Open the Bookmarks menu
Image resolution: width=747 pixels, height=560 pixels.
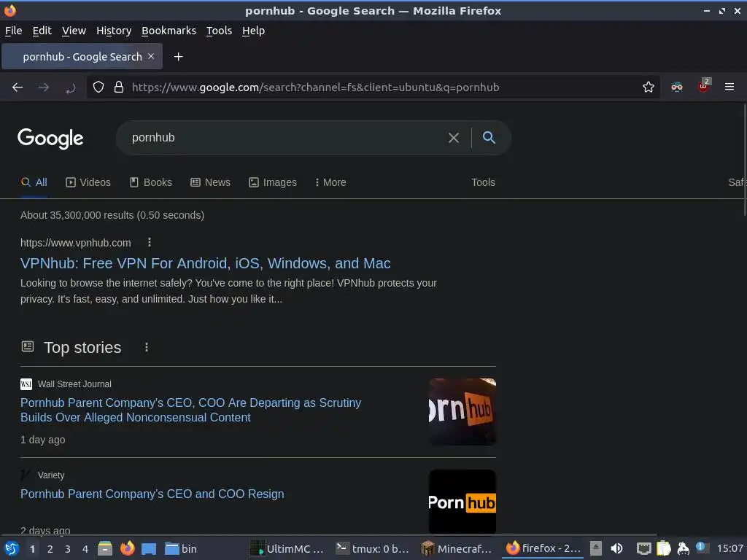point(169,31)
